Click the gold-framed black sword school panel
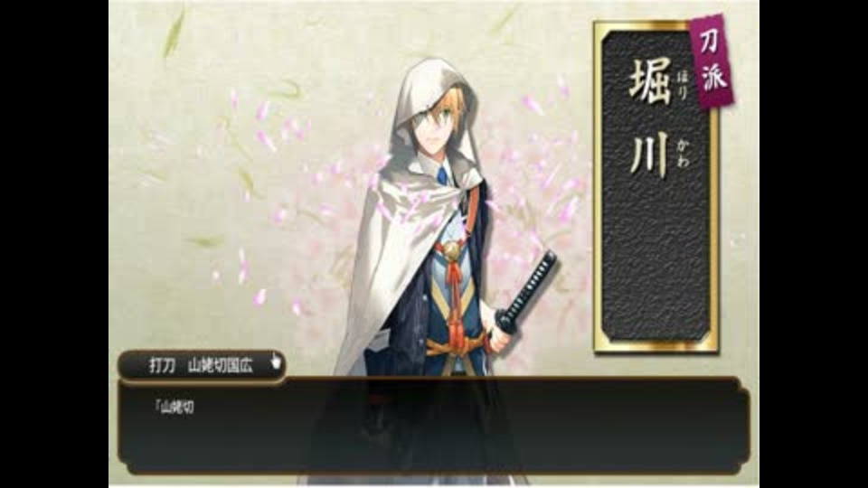 point(656,187)
